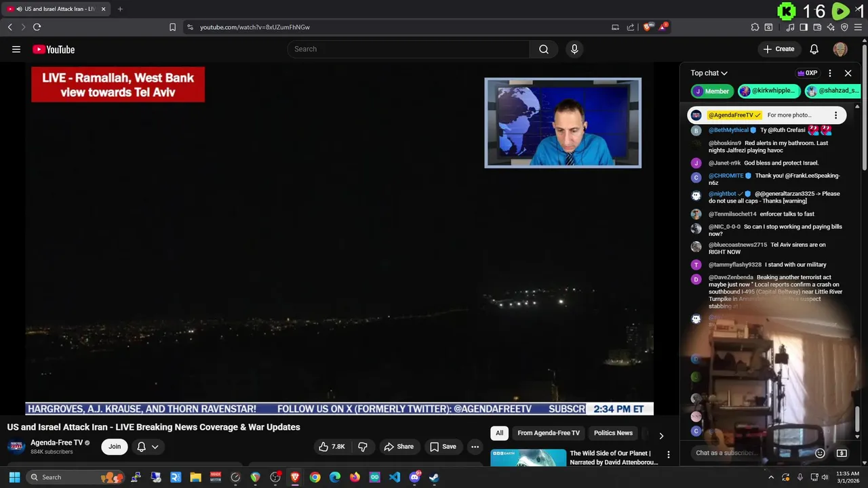Open File Explorer from taskbar
Screen dimensions: 868x488
point(195,477)
